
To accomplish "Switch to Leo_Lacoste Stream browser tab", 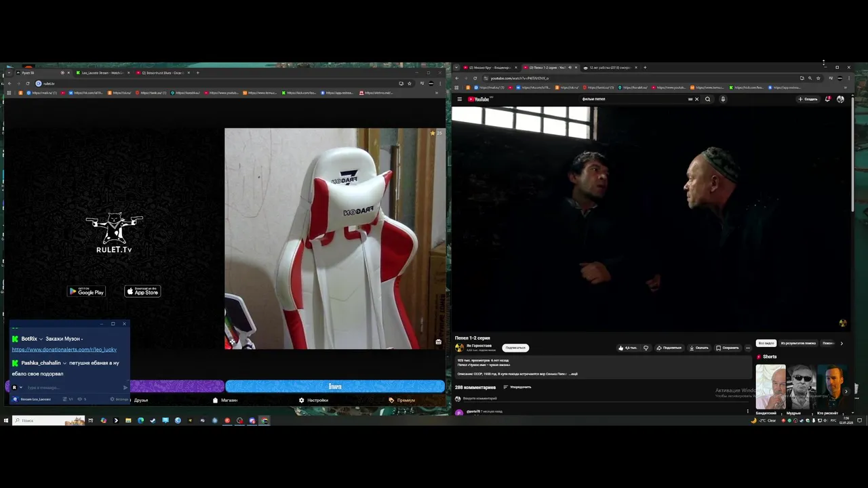I will coord(102,73).
